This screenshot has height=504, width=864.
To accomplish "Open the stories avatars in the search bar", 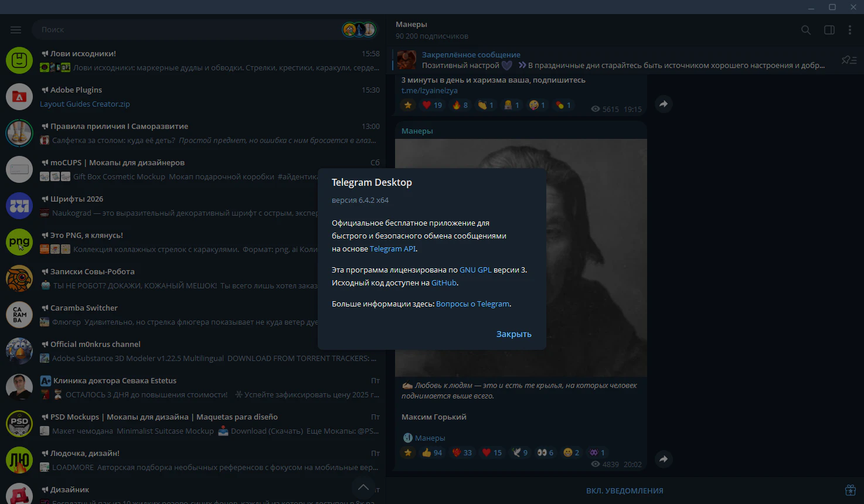I will pos(359,29).
